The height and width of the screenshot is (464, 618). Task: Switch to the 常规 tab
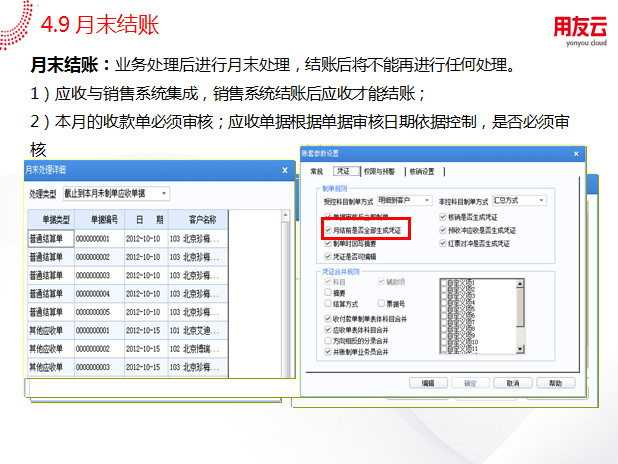click(316, 171)
